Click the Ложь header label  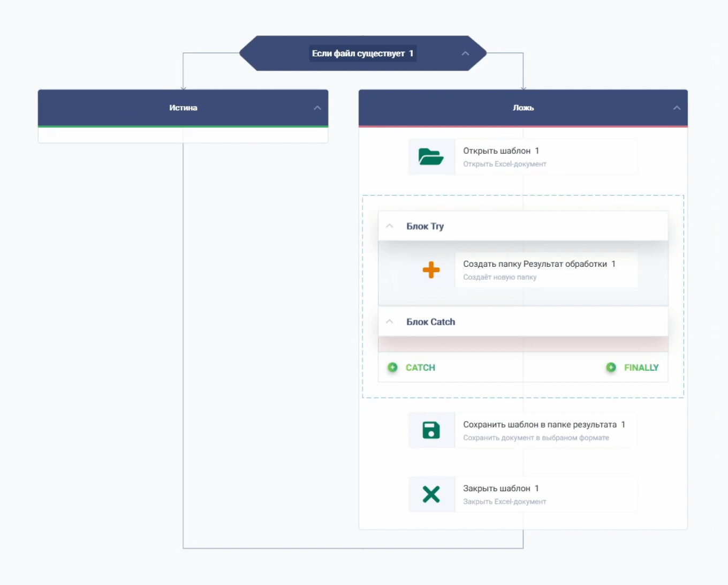523,108
